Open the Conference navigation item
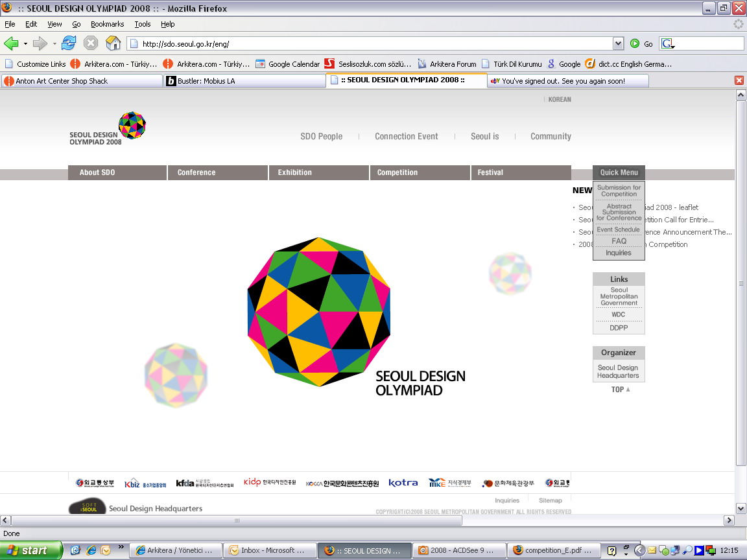747x560 pixels. tap(218, 172)
